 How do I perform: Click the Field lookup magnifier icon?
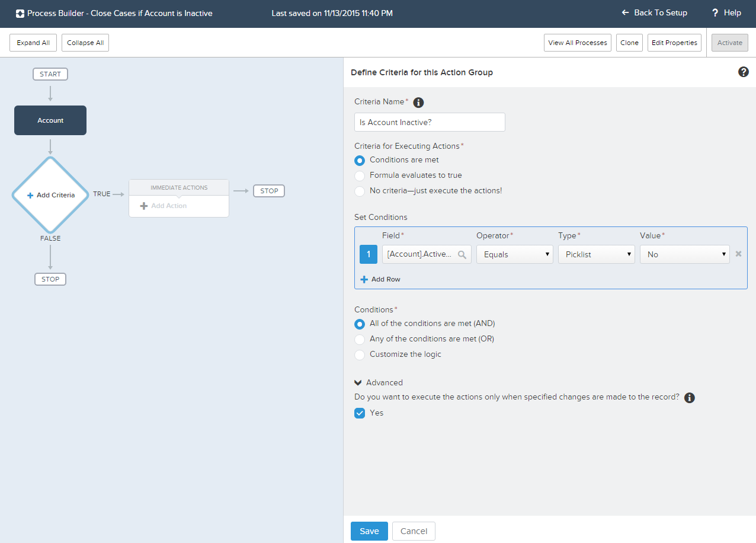pos(462,255)
